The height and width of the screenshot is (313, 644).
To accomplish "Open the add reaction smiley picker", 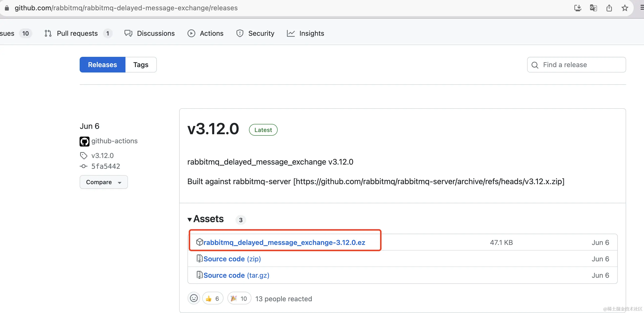I will click(194, 298).
